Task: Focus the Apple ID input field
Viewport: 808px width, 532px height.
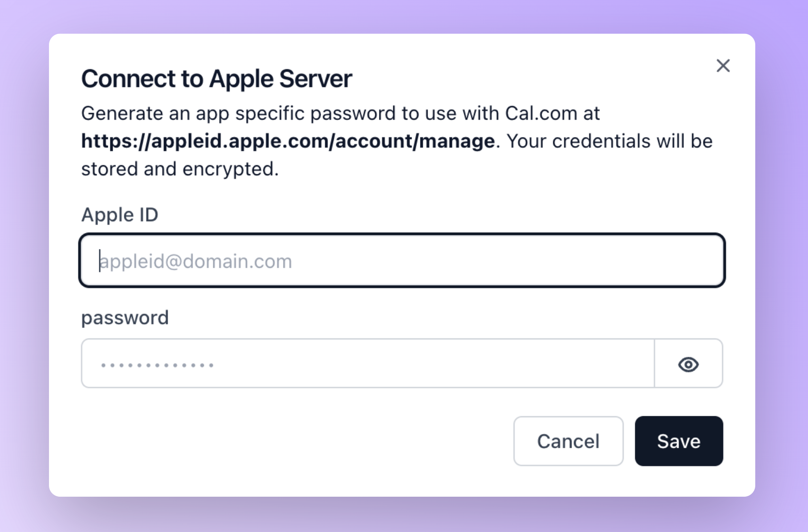Action: click(402, 260)
